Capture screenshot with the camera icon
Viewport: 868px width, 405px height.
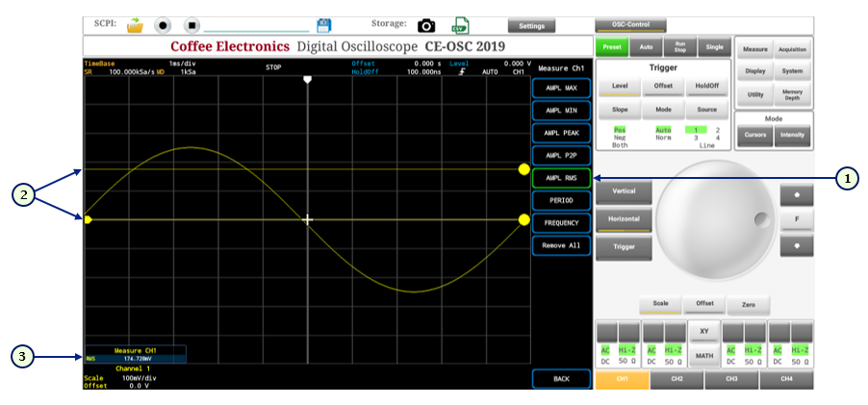tap(426, 25)
